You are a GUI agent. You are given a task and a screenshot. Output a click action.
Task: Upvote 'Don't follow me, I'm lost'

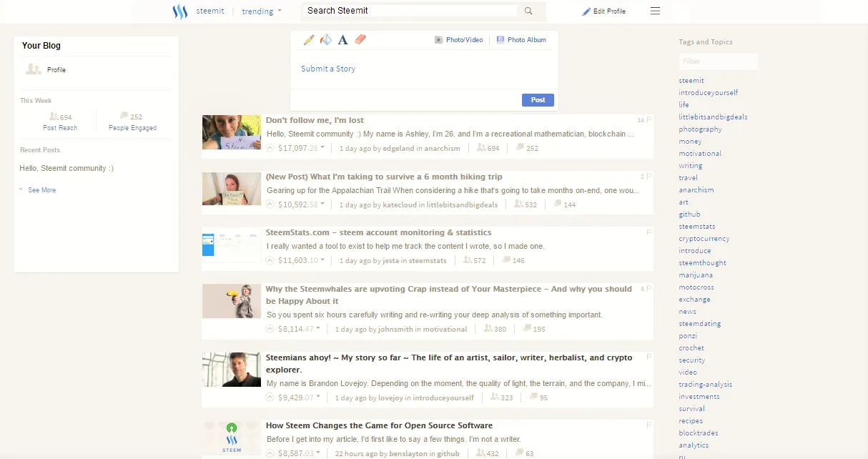click(x=270, y=148)
